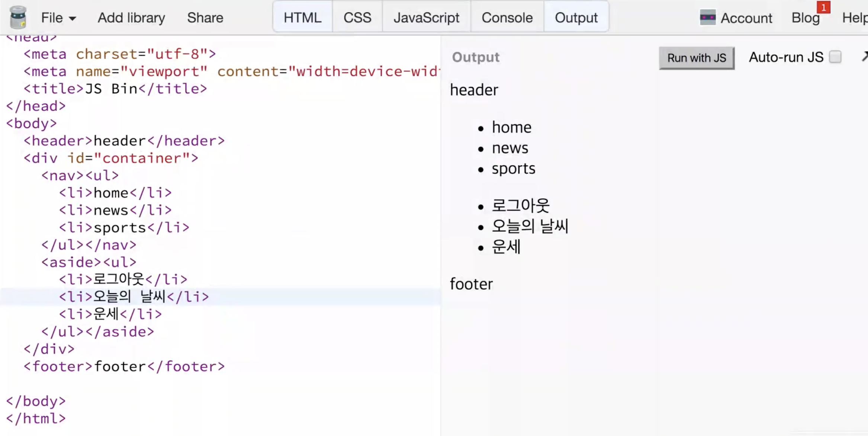Open the Blog link

click(805, 18)
